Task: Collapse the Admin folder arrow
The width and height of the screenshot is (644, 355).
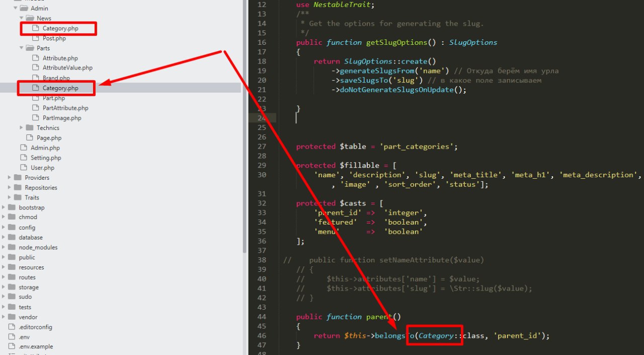Action: (16, 9)
